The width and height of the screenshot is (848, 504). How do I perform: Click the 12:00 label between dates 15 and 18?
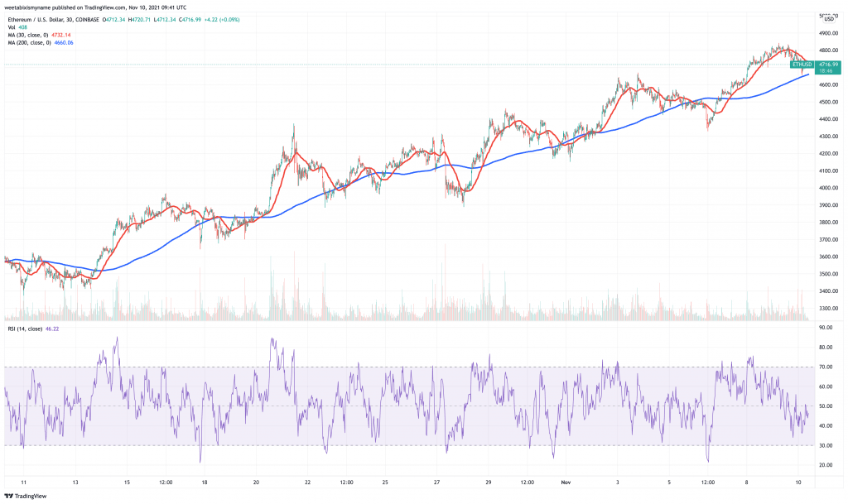click(x=166, y=482)
